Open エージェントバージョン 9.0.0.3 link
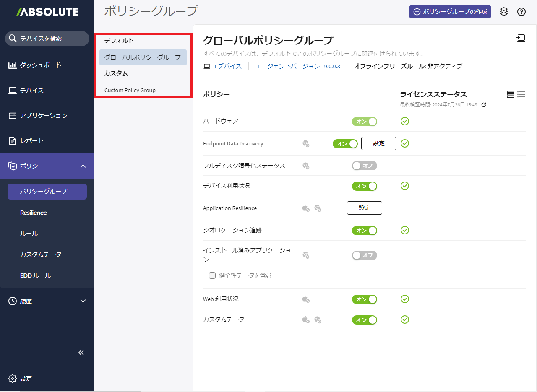The width and height of the screenshot is (537, 392). (x=298, y=66)
